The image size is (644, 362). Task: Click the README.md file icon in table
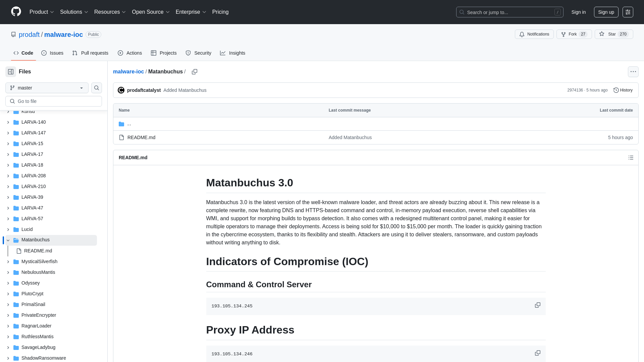coord(121,137)
